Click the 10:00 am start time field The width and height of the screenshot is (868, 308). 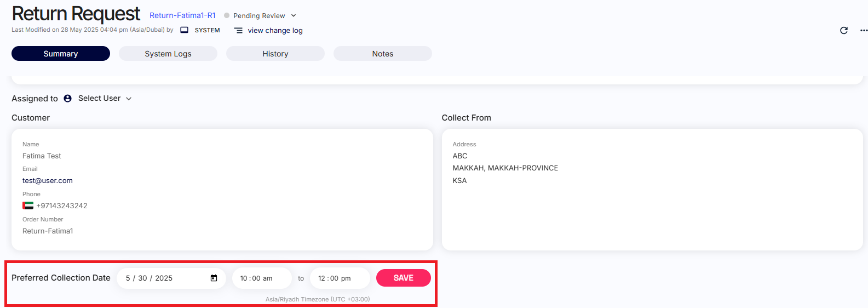click(x=262, y=278)
